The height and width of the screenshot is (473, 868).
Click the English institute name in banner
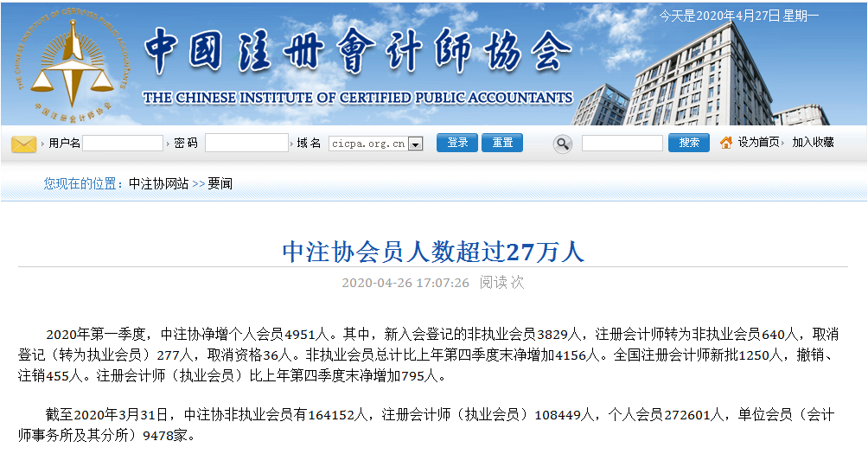click(x=358, y=98)
